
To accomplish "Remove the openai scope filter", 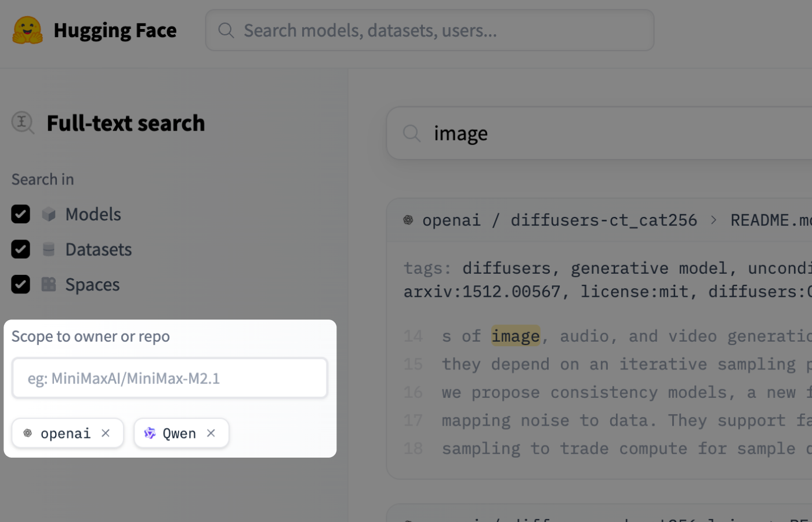I will (106, 433).
